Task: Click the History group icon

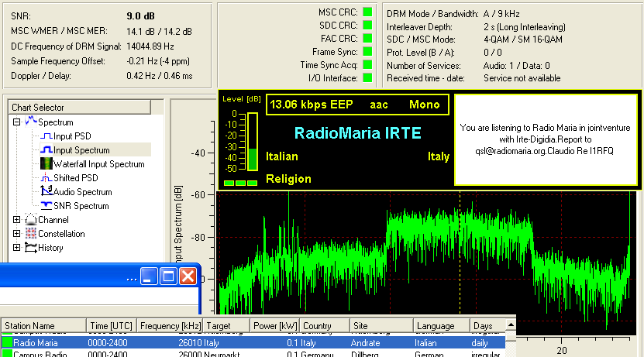Action: [x=31, y=248]
